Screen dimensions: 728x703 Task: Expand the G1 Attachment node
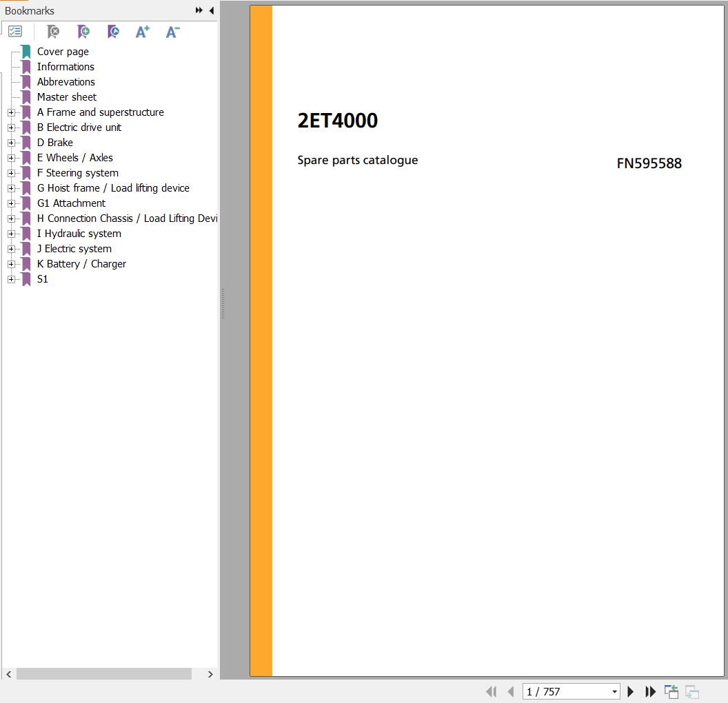pyautogui.click(x=11, y=203)
